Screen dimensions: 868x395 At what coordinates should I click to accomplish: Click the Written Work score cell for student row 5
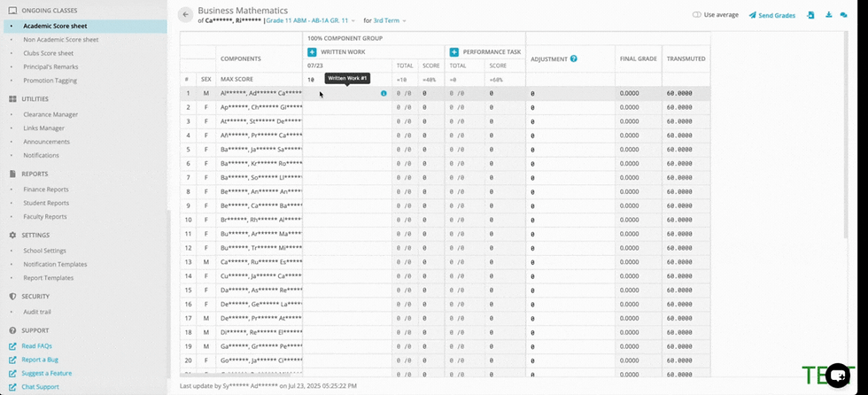347,150
